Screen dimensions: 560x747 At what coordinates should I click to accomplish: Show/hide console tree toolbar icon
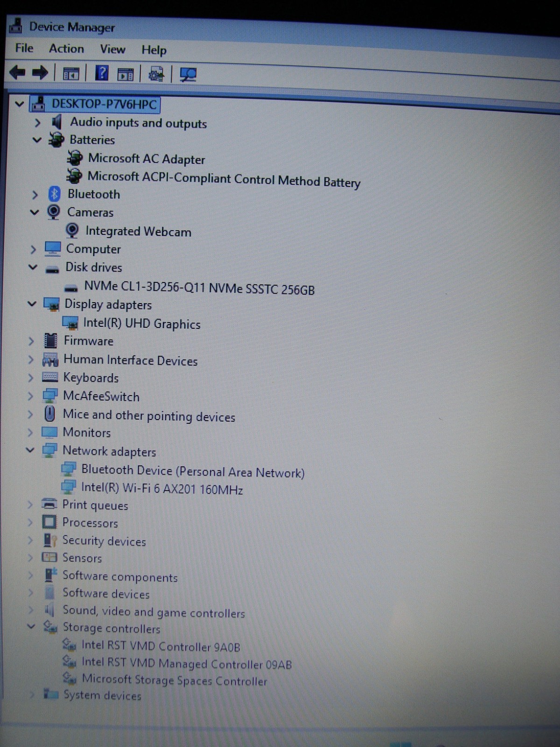tap(71, 74)
